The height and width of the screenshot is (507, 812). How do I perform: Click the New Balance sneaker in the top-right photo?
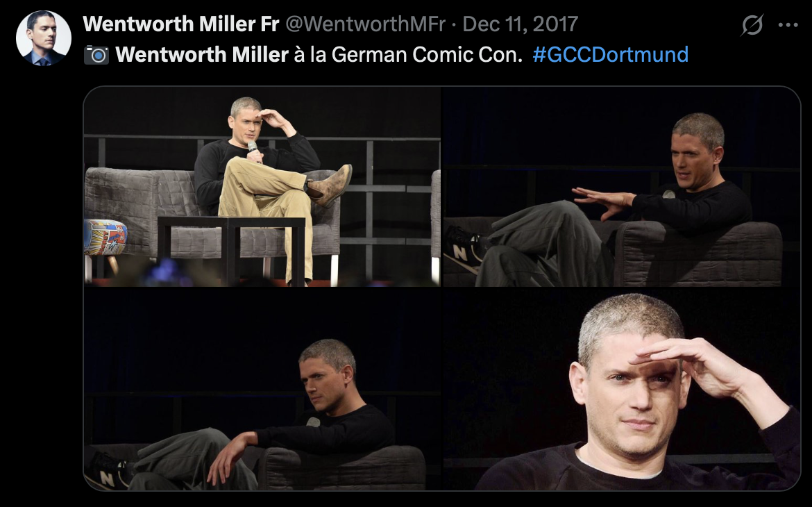click(x=464, y=251)
